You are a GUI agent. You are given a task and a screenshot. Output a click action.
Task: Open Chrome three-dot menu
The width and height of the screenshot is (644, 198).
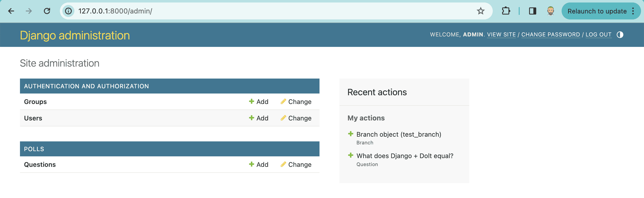633,11
